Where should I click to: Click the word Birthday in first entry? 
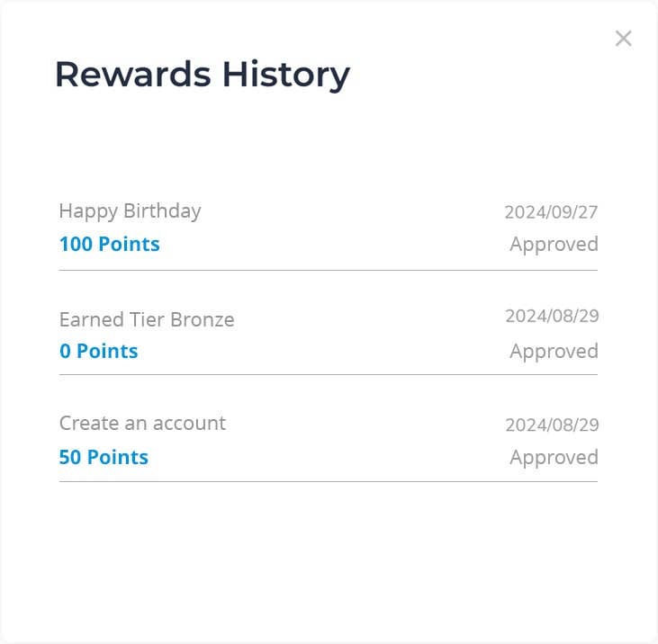tap(162, 210)
